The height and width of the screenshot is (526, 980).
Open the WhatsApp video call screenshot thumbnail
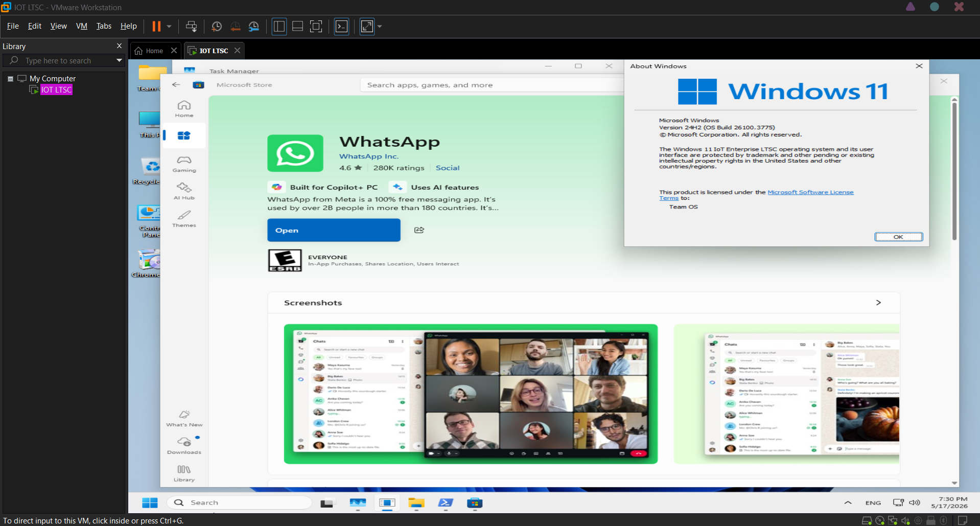tap(471, 394)
